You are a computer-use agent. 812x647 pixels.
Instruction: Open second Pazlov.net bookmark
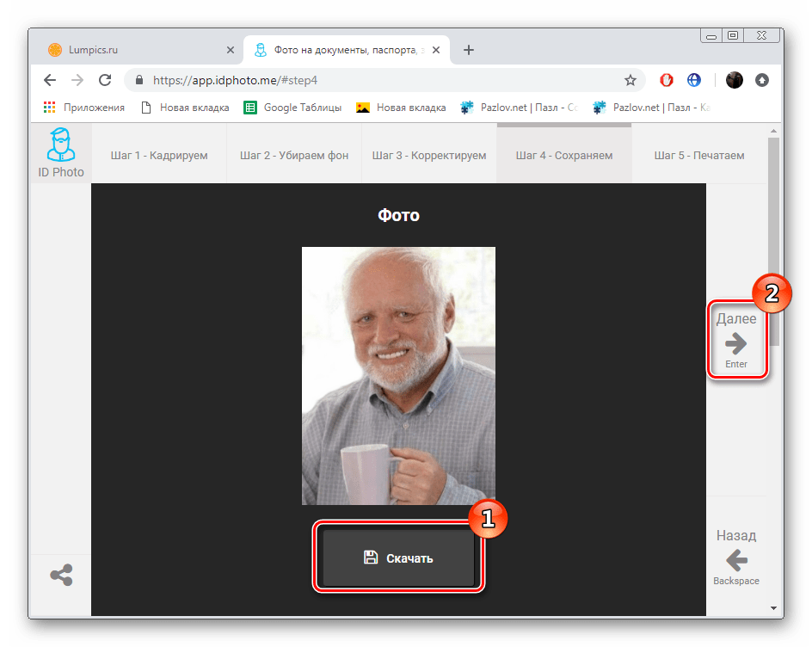(651, 108)
